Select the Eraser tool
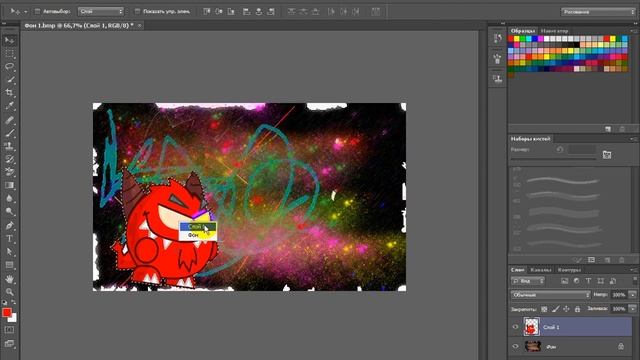 (x=9, y=172)
